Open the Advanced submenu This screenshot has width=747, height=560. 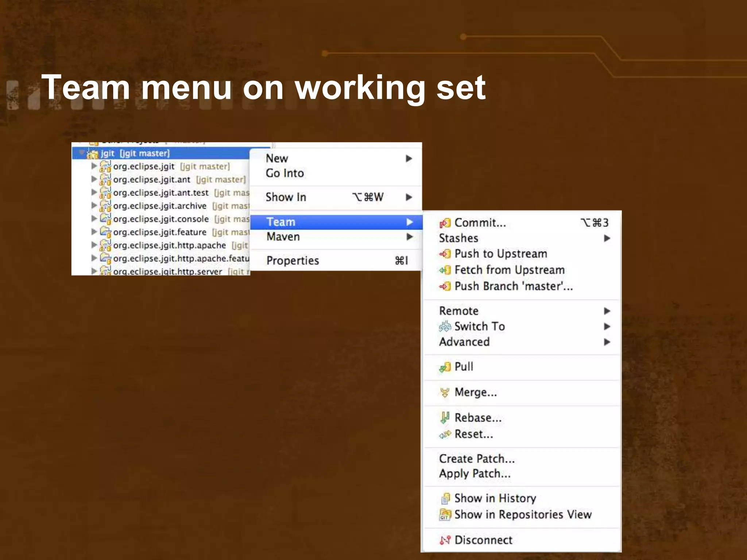click(x=522, y=342)
